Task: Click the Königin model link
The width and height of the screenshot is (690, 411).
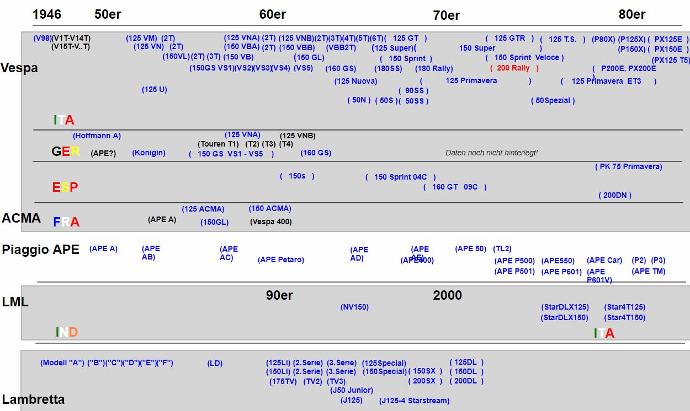Action: pos(148,153)
